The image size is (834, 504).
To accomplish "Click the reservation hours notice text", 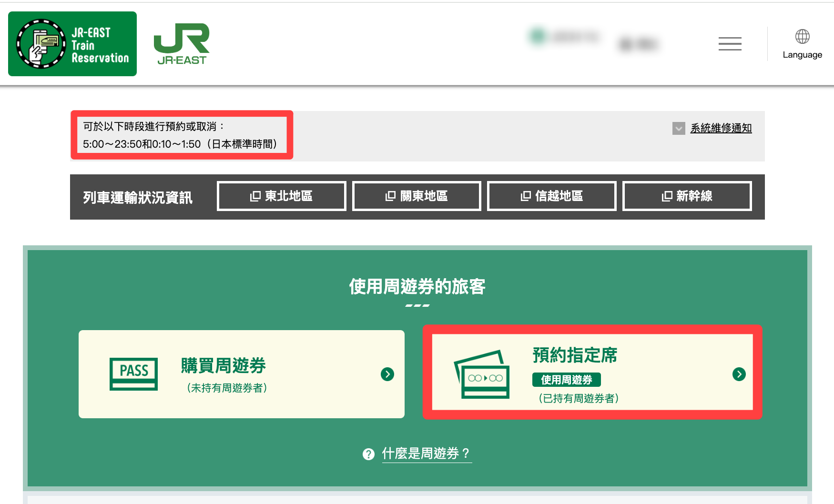I will click(181, 135).
